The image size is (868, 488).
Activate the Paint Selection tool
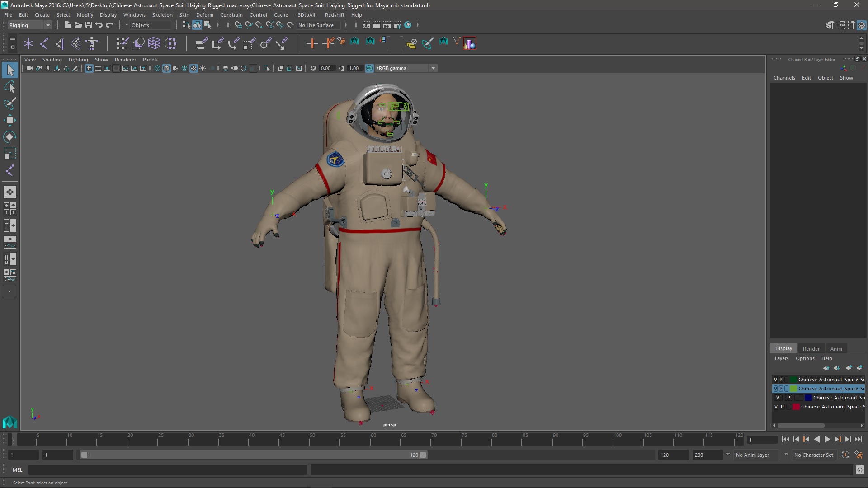pos(10,103)
